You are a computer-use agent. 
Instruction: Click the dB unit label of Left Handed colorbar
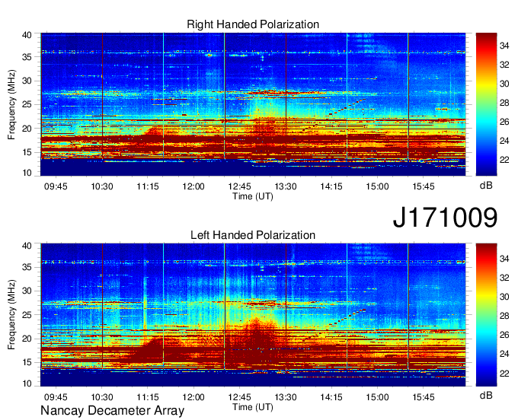[486, 395]
